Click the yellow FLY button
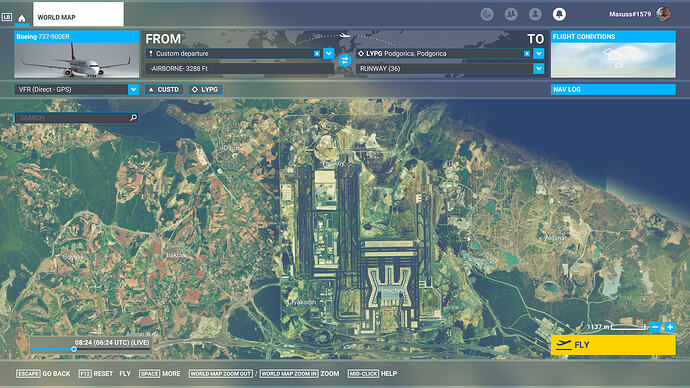Screen dimensions: 690x388 click(613, 345)
